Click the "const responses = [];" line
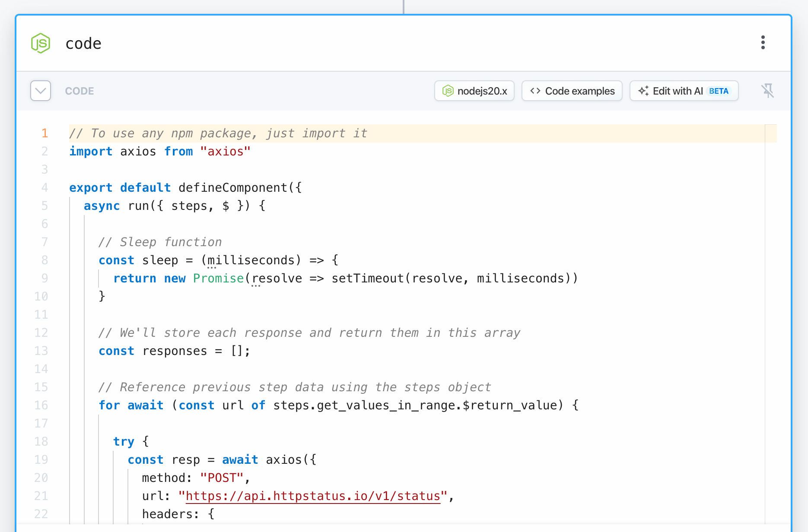Viewport: 808px width, 532px height. pos(175,351)
